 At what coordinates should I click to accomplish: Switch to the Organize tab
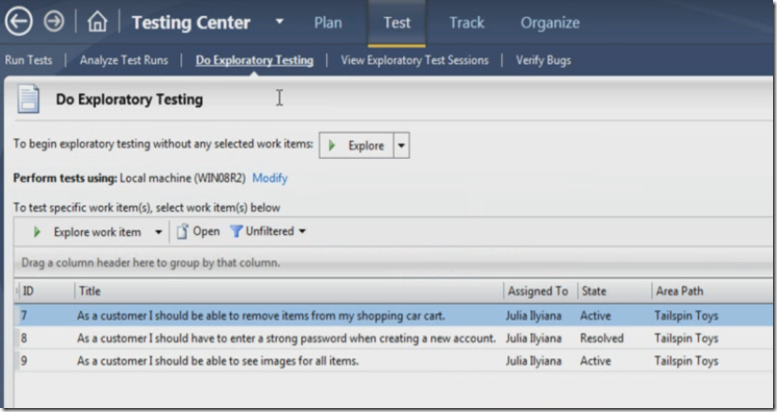(x=550, y=23)
